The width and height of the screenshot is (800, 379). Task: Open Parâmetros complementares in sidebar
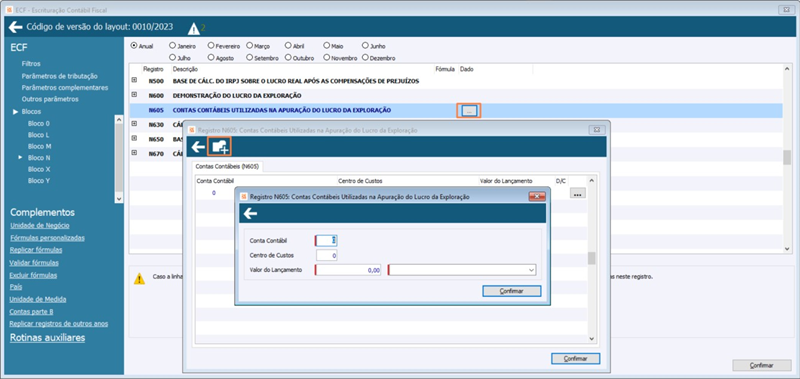coord(65,87)
